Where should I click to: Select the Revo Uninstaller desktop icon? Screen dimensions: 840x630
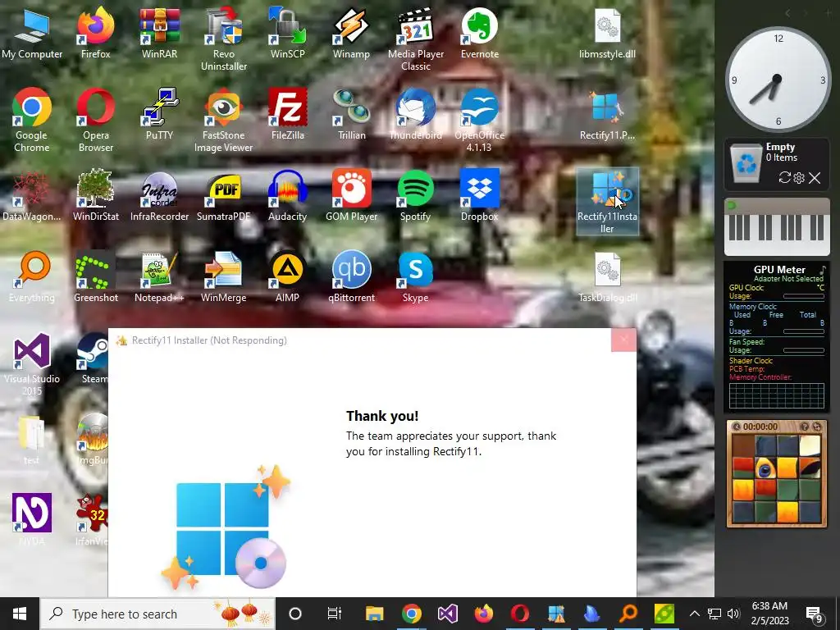223,40
